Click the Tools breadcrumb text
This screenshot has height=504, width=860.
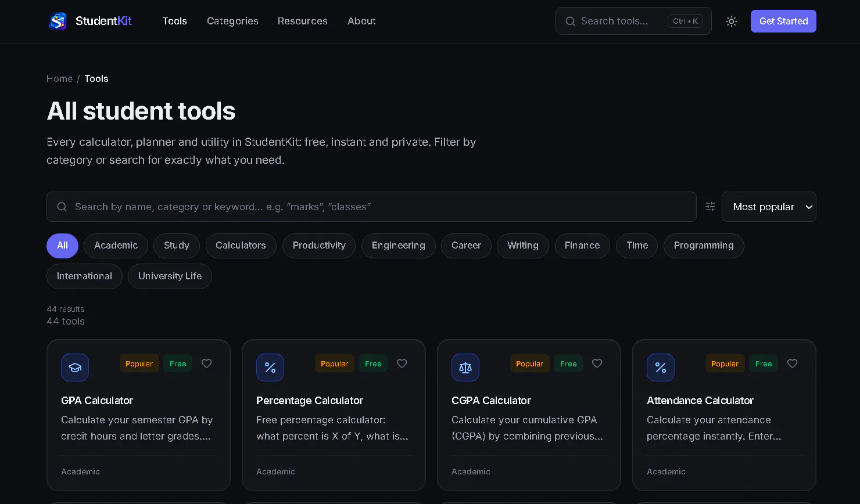[96, 79]
